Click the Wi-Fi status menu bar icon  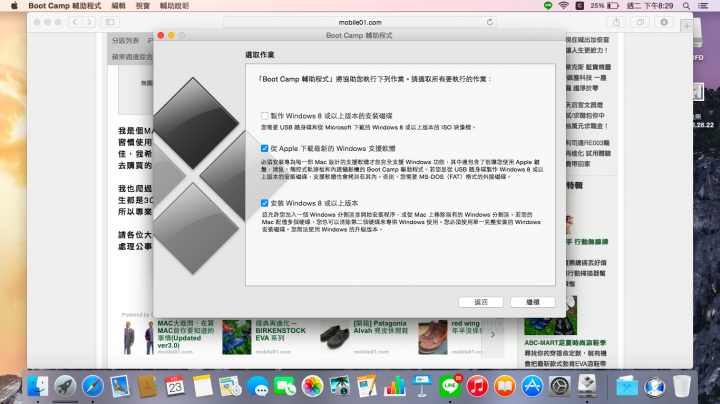(563, 6)
